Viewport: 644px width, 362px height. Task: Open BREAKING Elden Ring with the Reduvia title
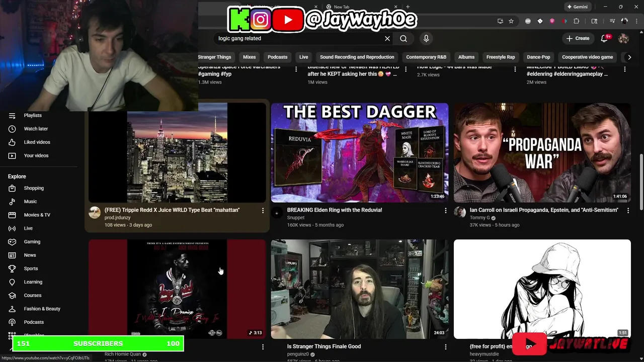[334, 210]
